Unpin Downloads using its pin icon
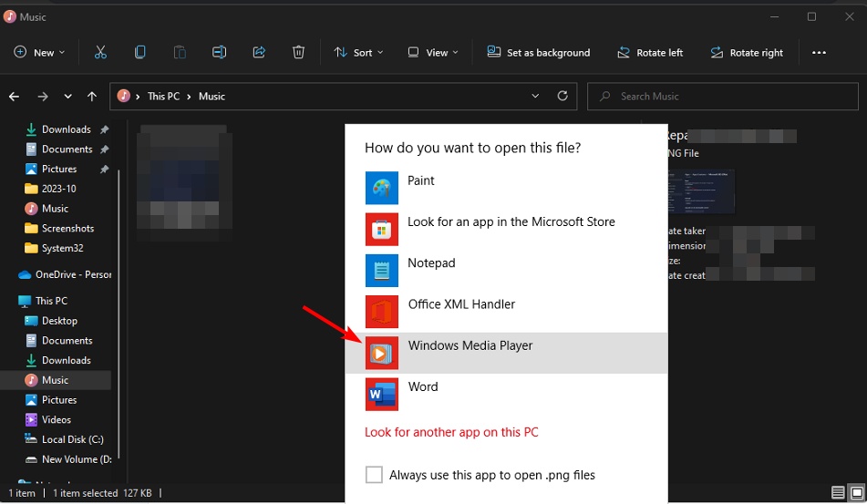 tap(105, 129)
